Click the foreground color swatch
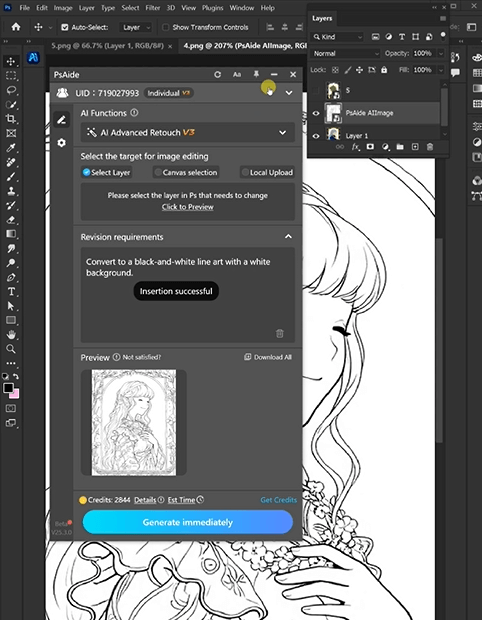Image resolution: width=482 pixels, height=620 pixels. click(8, 388)
